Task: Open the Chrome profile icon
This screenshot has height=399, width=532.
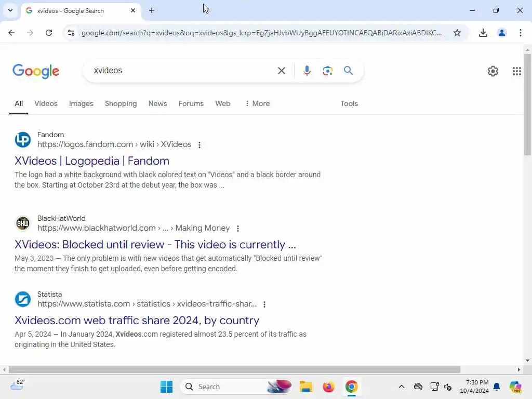Action: point(501,33)
